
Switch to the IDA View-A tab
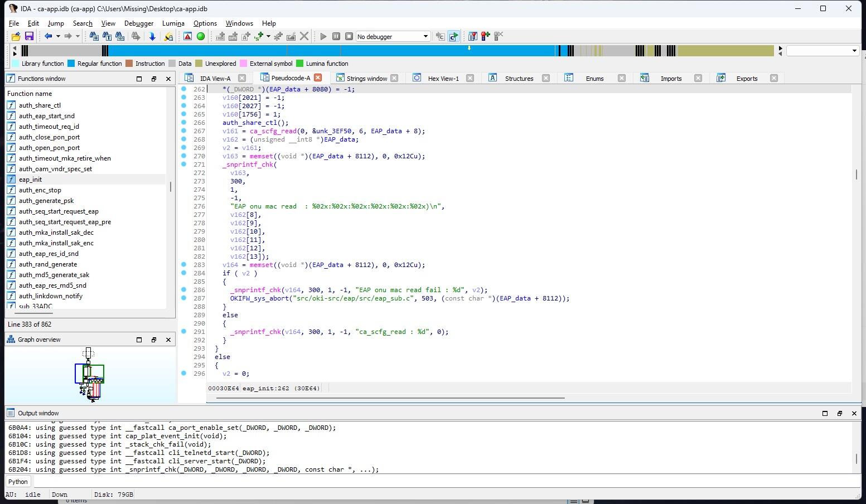[215, 79]
